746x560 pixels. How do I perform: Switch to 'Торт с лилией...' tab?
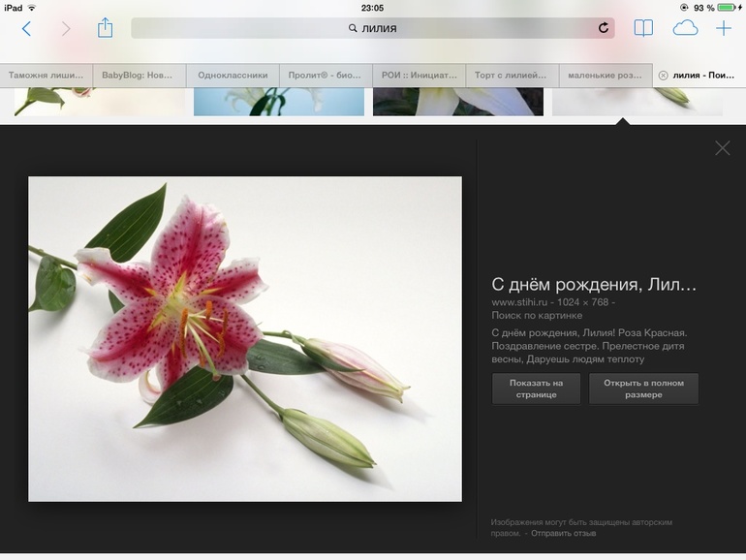(512, 76)
